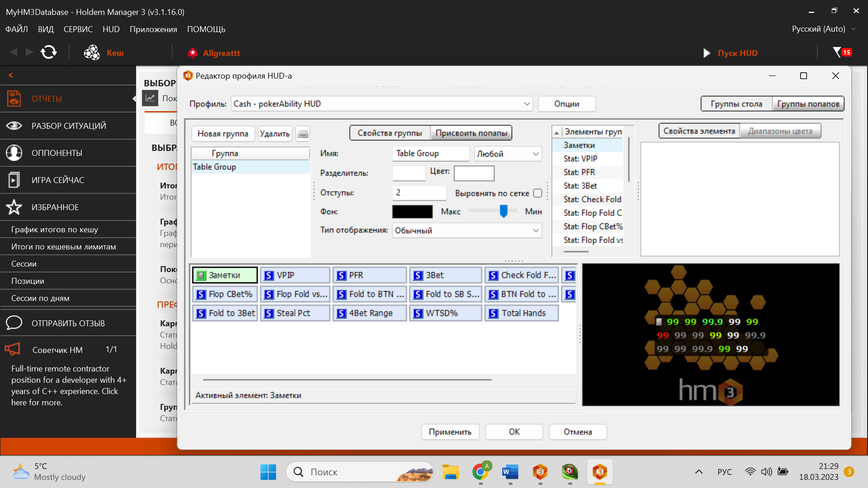The image size is (868, 488).
Task: Click the Макс–Мин opacity slider handle
Action: pos(504,211)
